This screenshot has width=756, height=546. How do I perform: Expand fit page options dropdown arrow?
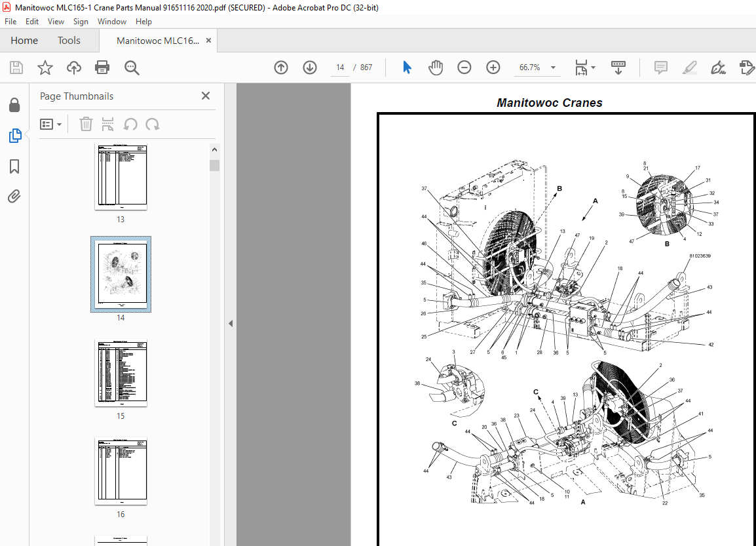click(x=593, y=68)
